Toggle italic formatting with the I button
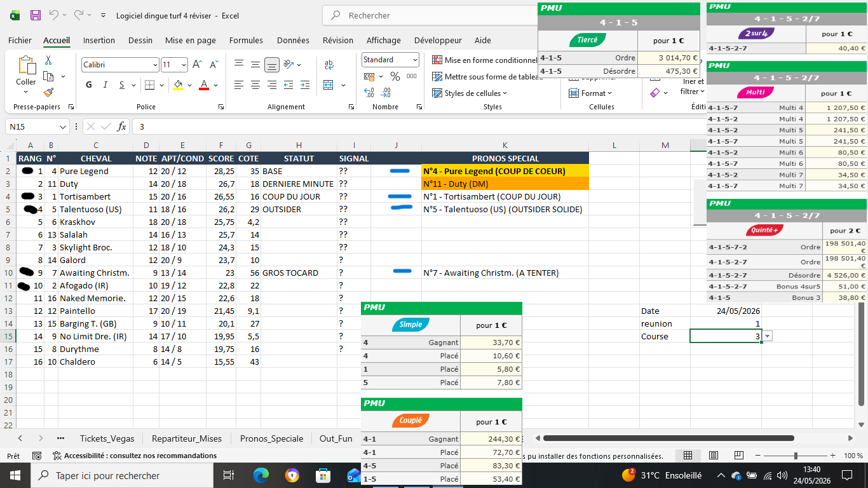This screenshot has width=868, height=488. (x=105, y=85)
